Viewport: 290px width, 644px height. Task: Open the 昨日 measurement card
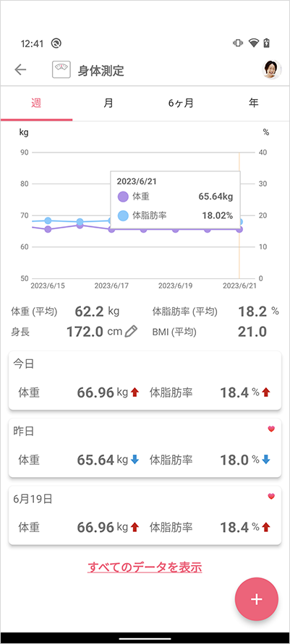(145, 447)
